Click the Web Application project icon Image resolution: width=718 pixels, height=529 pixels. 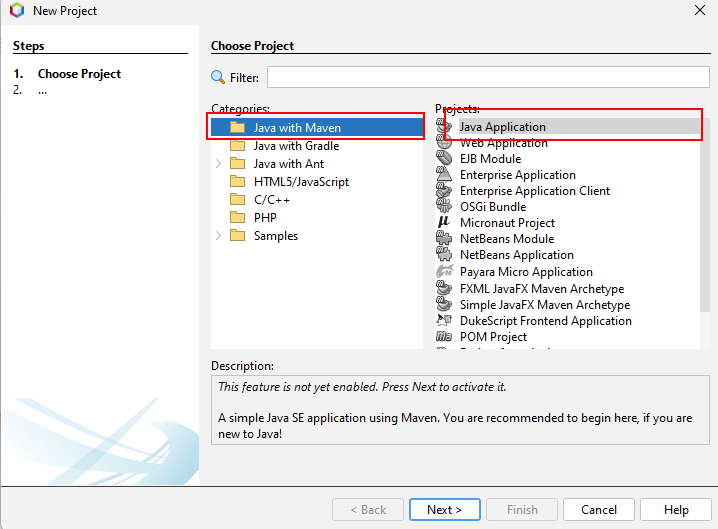[444, 142]
